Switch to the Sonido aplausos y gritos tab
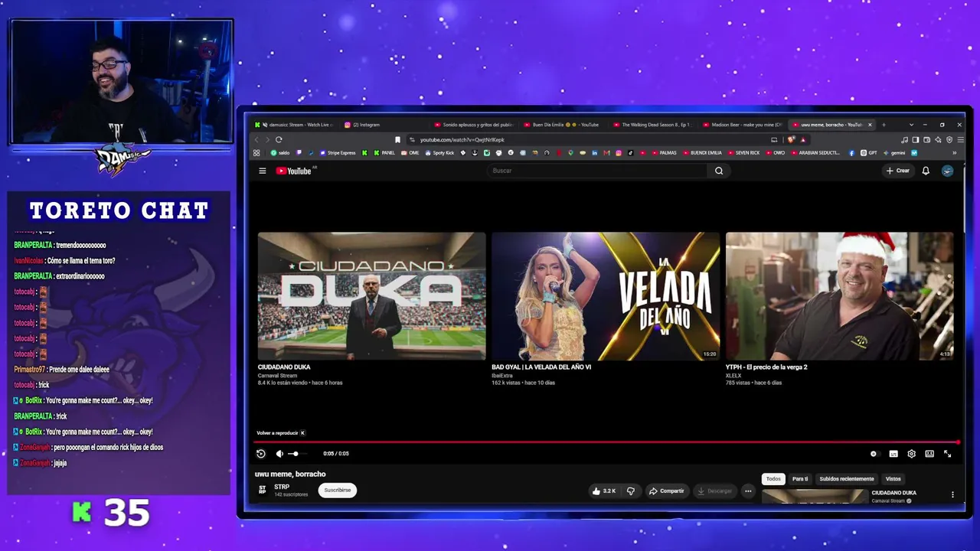This screenshot has width=980, height=551. pos(475,125)
